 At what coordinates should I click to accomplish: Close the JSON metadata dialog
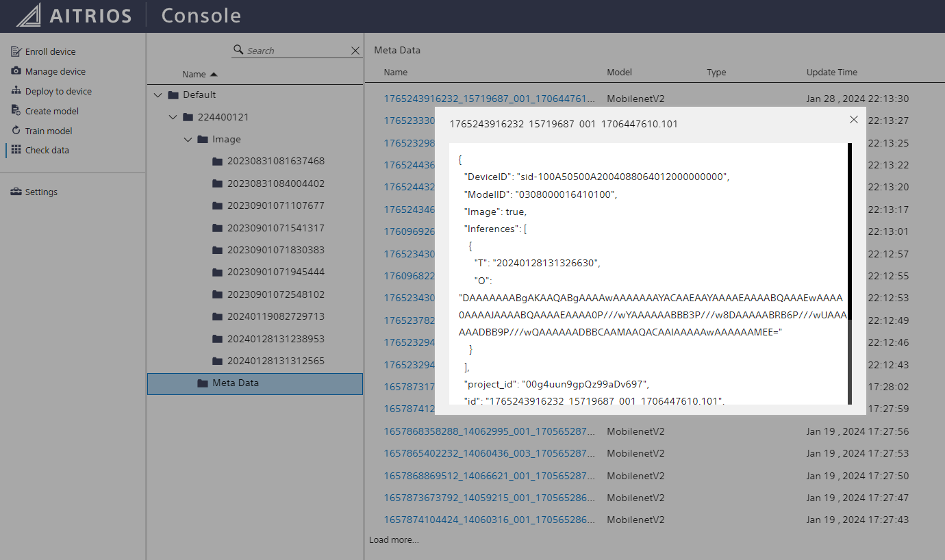point(853,120)
